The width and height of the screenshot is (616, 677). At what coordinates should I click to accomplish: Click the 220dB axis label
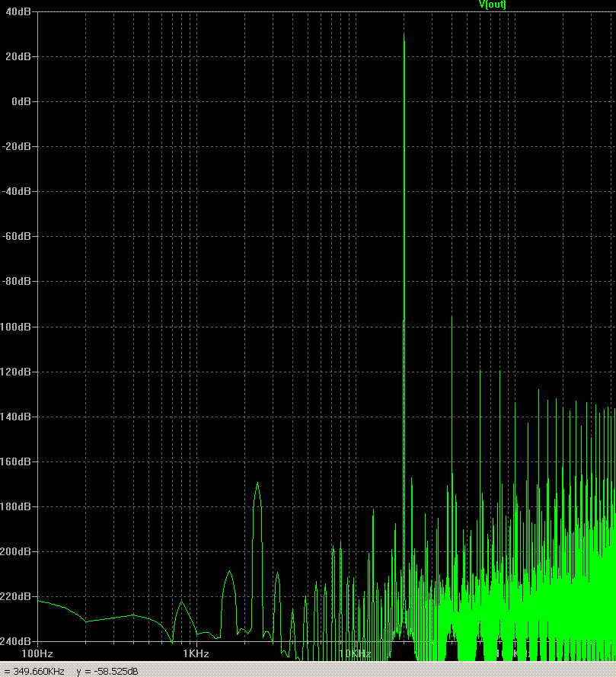click(x=15, y=596)
